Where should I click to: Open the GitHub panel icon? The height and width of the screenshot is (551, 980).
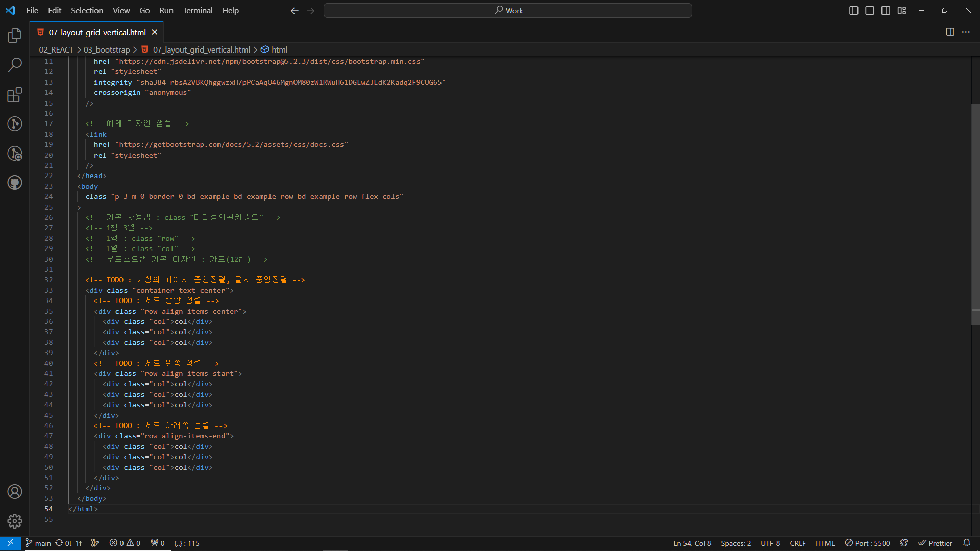tap(15, 183)
